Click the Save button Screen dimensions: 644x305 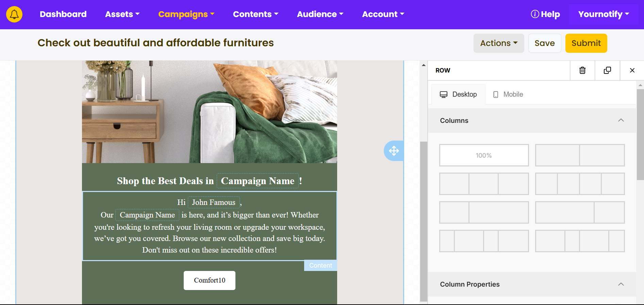[544, 43]
